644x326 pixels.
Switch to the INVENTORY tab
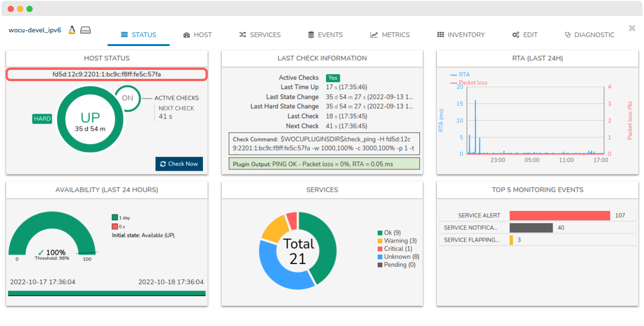coord(461,35)
